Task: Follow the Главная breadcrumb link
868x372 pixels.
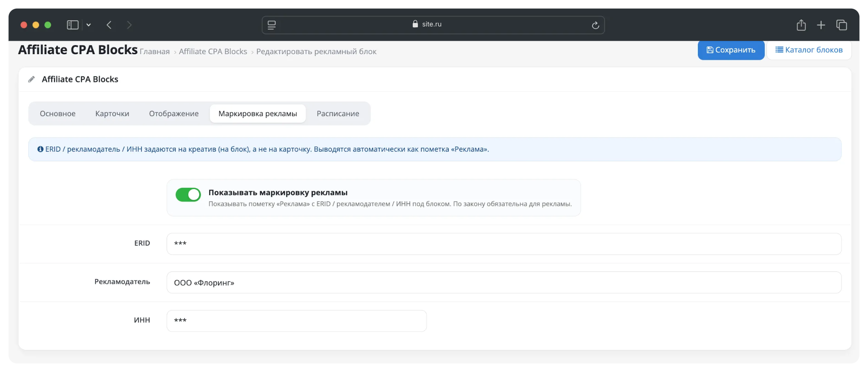Action: (x=155, y=52)
